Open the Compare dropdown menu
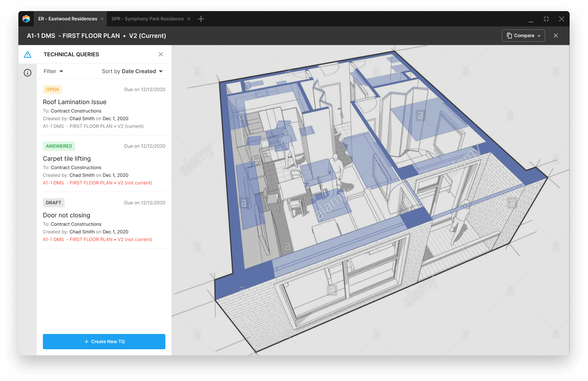This screenshot has height=381, width=588. 523,36
